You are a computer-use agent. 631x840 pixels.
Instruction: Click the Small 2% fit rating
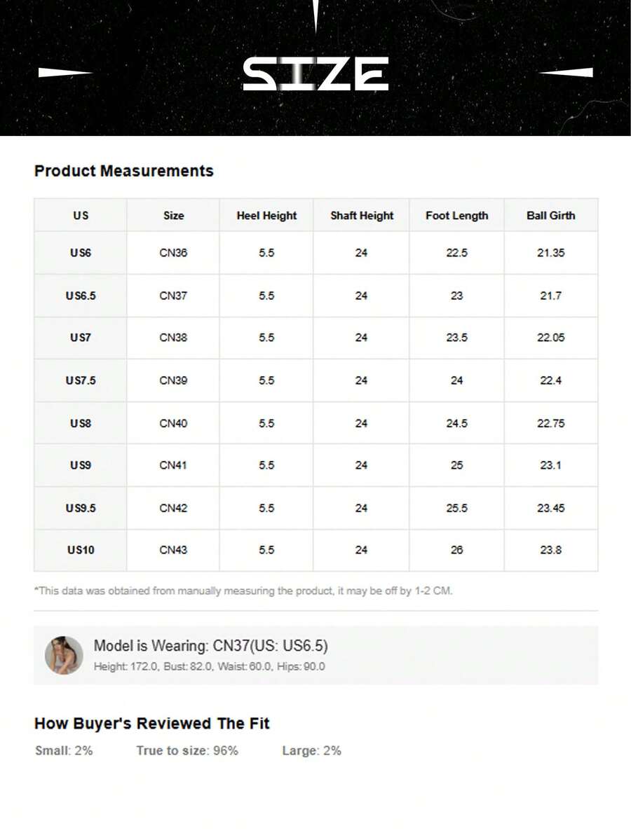(x=64, y=750)
